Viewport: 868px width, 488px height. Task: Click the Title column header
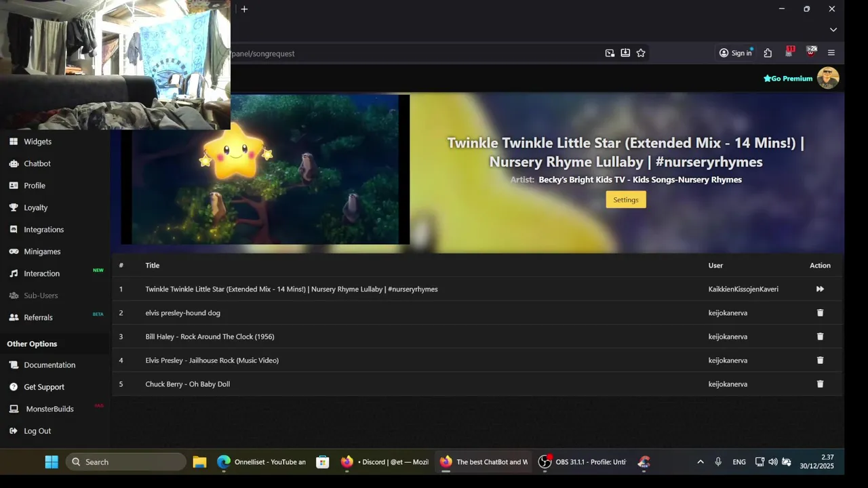152,265
